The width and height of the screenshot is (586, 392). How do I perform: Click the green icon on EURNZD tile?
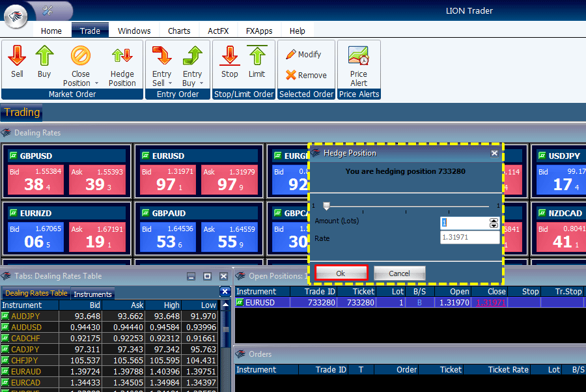click(14, 213)
